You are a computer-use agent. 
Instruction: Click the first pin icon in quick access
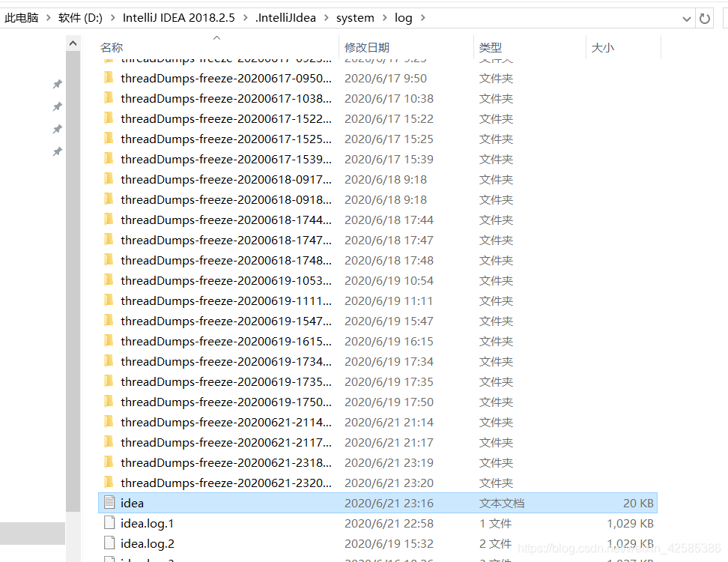57,84
